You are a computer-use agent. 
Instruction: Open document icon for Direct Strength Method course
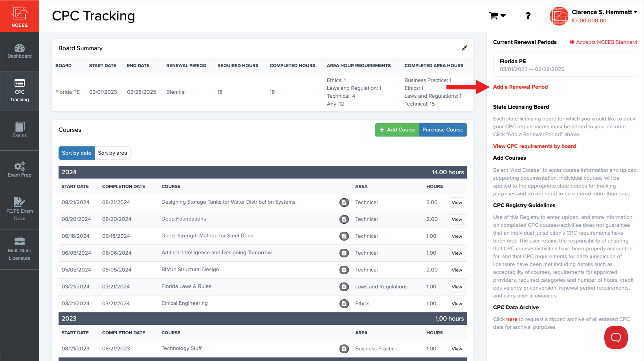pyautogui.click(x=344, y=236)
